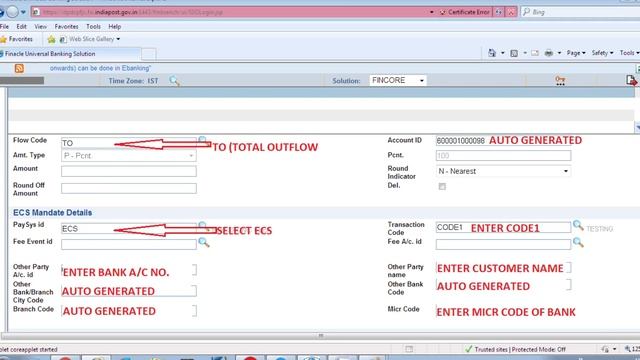Click the Other Party name field
This screenshot has height=360, width=640.
coord(503,268)
